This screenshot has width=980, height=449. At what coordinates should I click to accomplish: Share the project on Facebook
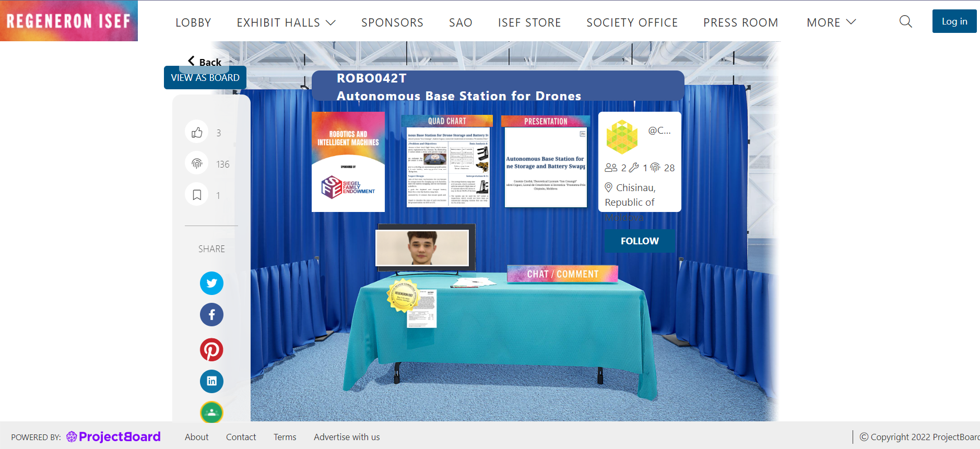(x=211, y=315)
